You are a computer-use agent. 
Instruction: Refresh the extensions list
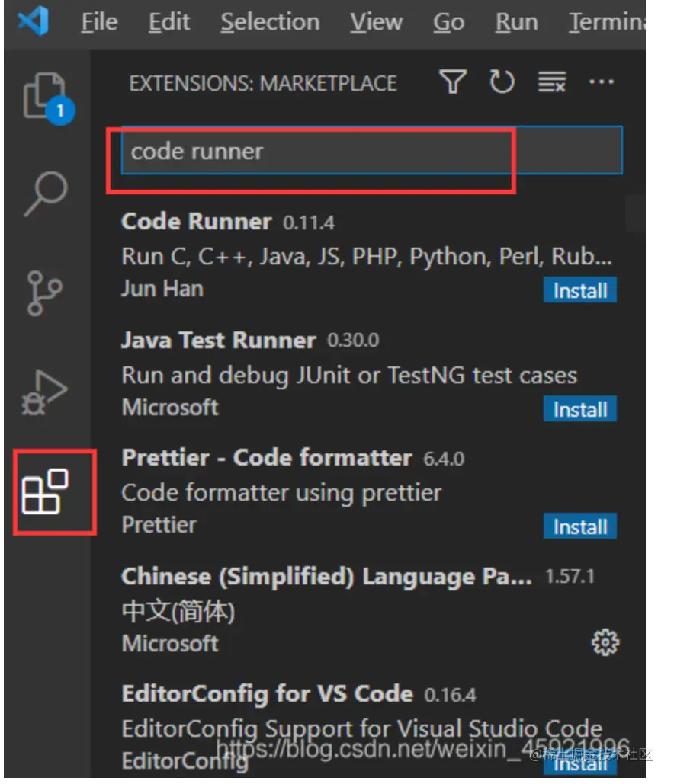point(502,82)
